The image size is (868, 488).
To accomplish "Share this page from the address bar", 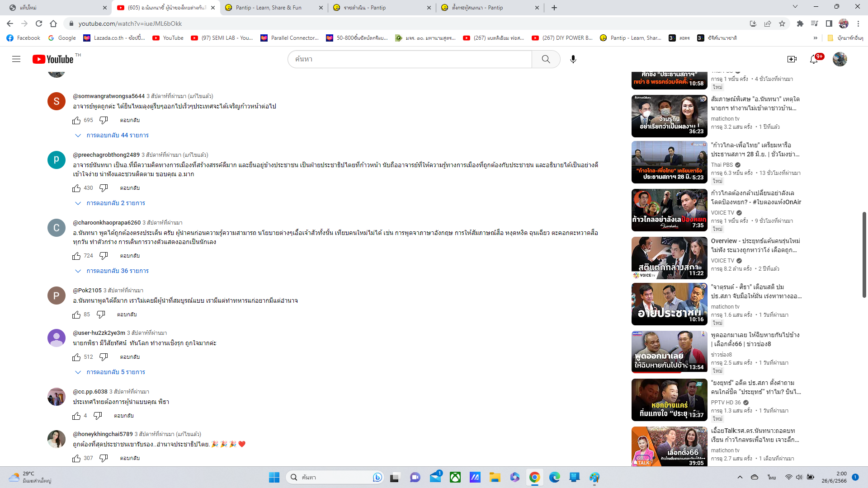I will point(768,23).
